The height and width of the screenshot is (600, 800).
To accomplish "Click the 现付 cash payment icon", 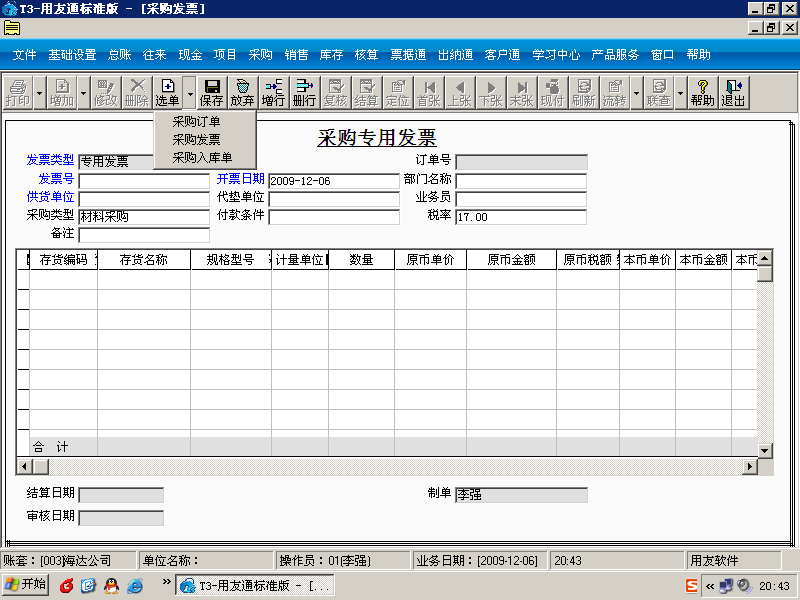I will 553,92.
